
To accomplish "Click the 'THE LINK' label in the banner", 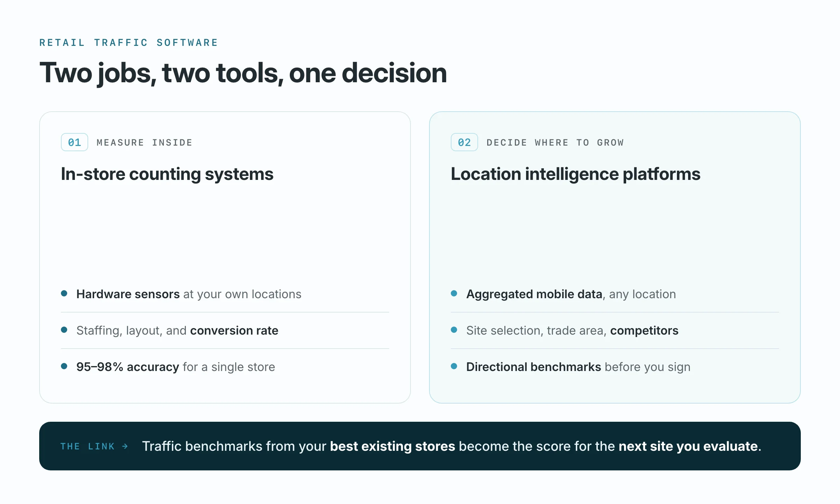I will tap(87, 446).
